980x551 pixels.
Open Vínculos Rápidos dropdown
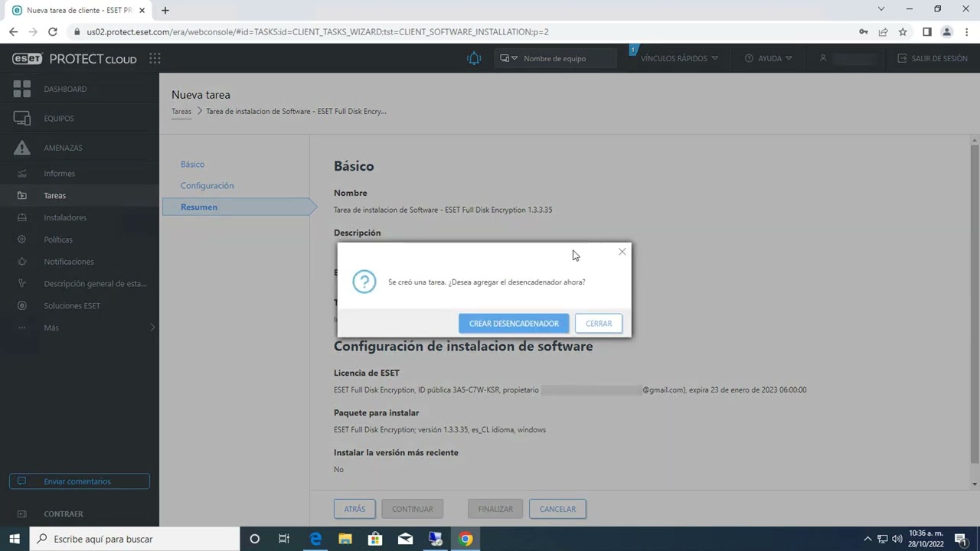[x=679, y=59]
